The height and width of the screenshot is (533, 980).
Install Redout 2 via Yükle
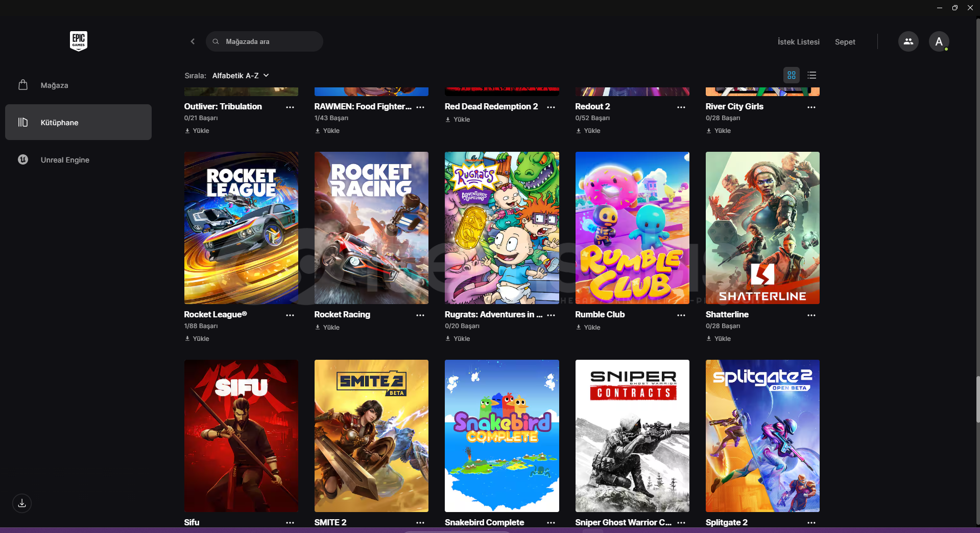point(588,131)
